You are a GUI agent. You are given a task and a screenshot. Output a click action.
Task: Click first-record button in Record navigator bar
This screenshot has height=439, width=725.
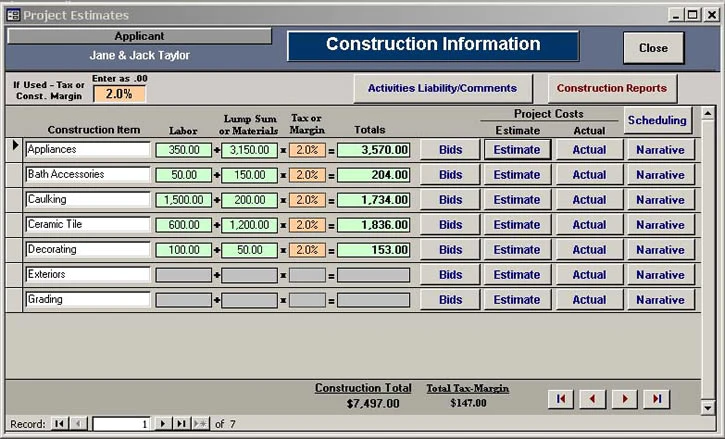(60, 424)
